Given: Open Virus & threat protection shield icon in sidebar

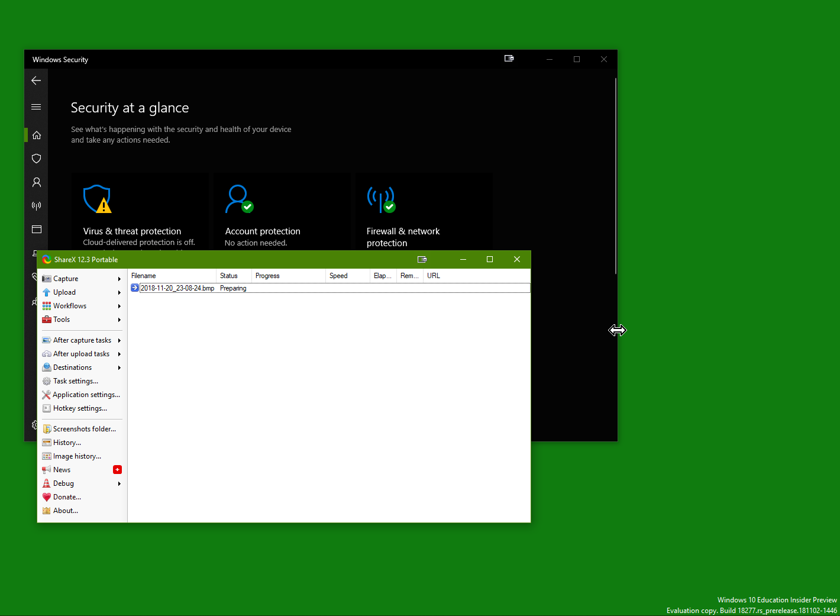Looking at the screenshot, I should click(x=37, y=159).
